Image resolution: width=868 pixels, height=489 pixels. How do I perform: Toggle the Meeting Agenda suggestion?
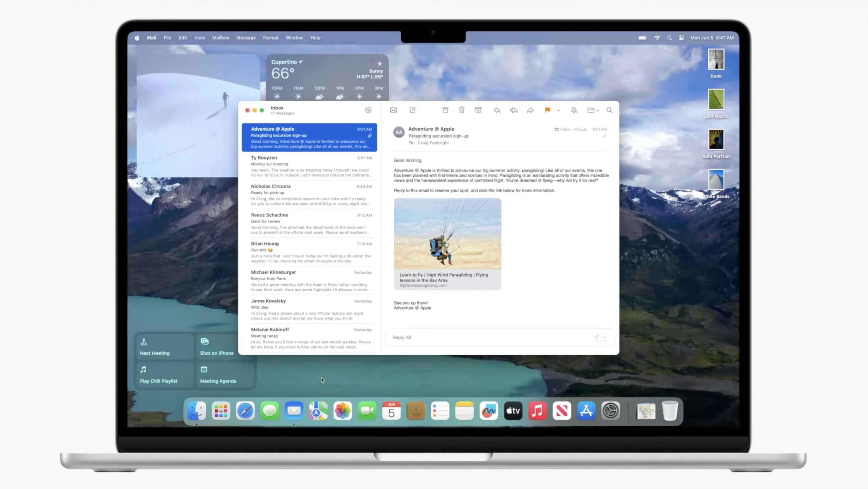tap(218, 374)
